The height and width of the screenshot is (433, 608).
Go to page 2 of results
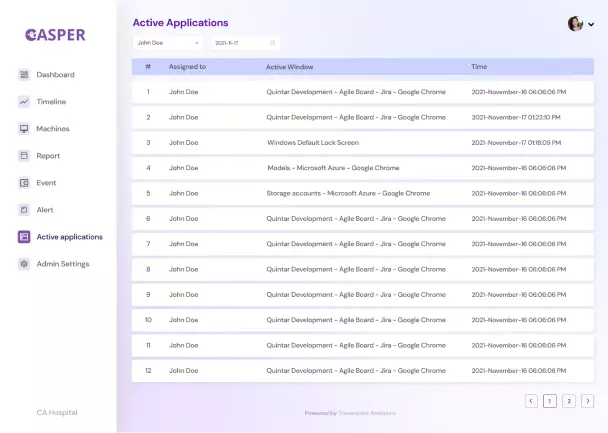pyautogui.click(x=569, y=401)
